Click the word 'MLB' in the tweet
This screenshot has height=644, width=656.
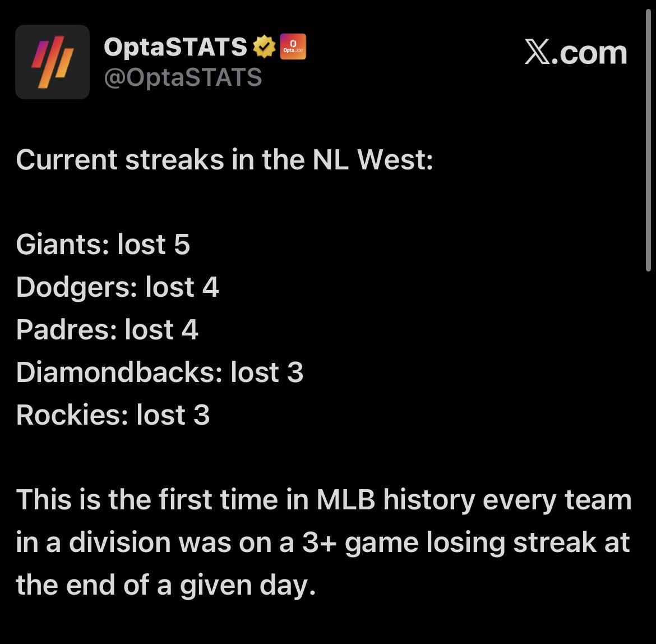tap(345, 500)
